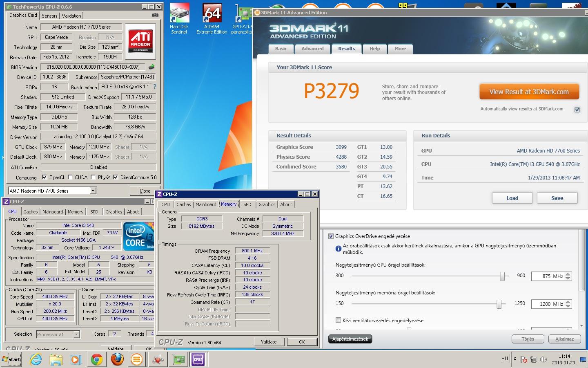Disable the Graphics OverDrive engedélyezése checkbox
Viewport: 588px width, 368px height.
point(331,236)
